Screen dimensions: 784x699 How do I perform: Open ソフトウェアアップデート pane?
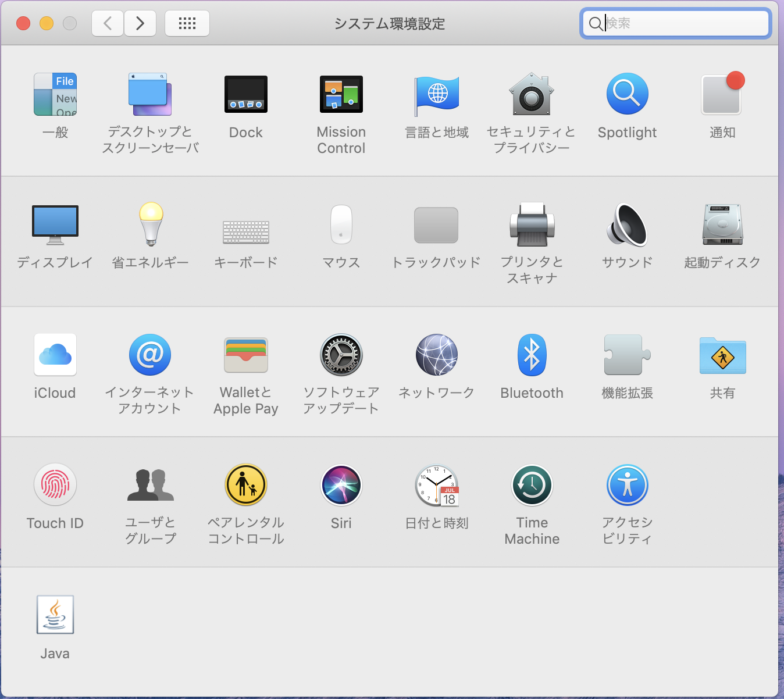click(341, 354)
